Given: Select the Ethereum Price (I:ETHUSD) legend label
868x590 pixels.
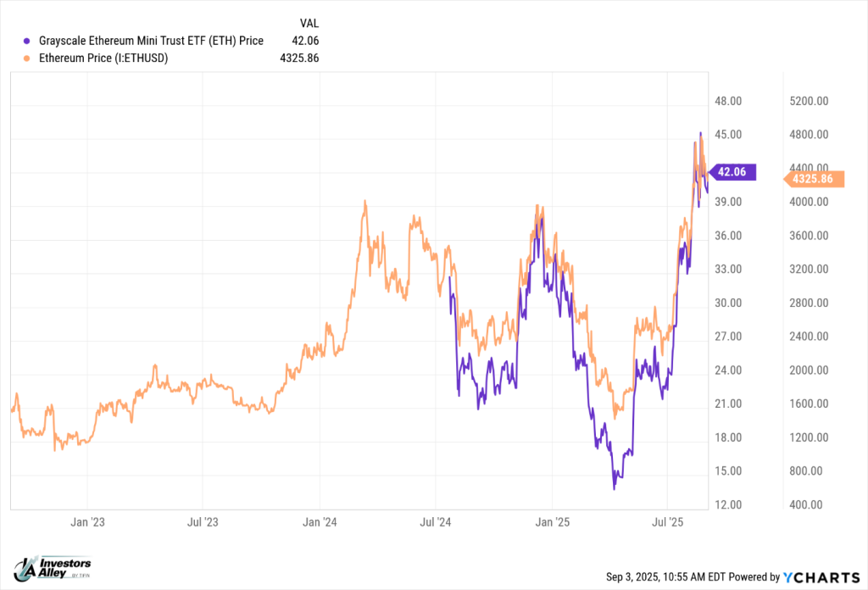Looking at the screenshot, I should [104, 58].
